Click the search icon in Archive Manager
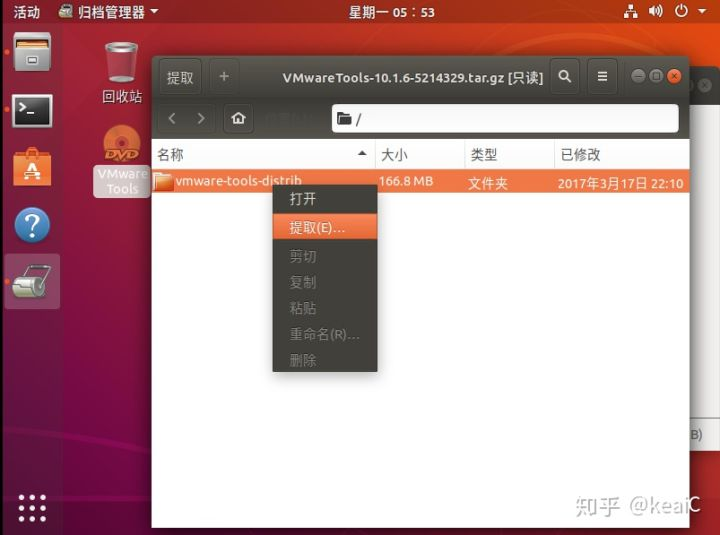The image size is (720, 535). (x=564, y=76)
